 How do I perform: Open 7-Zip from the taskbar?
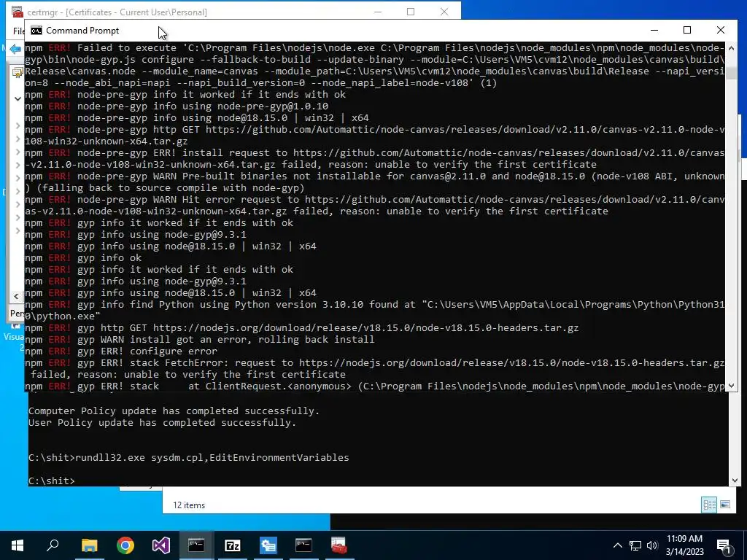(232, 545)
